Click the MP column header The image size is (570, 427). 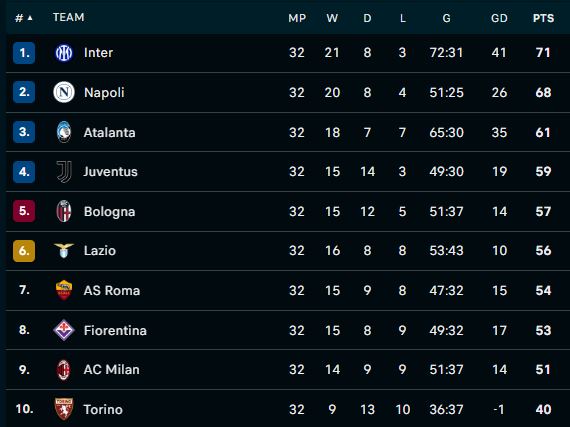click(x=297, y=18)
